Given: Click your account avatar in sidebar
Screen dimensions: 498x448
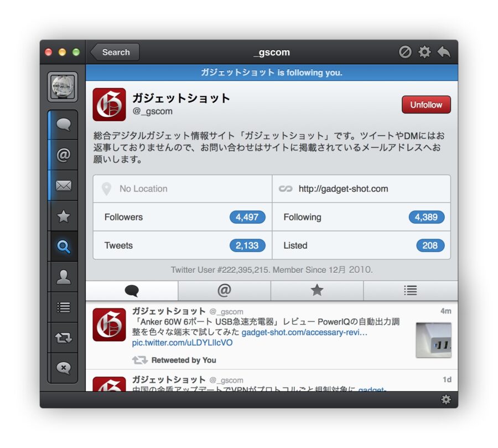Looking at the screenshot, I should click(63, 87).
